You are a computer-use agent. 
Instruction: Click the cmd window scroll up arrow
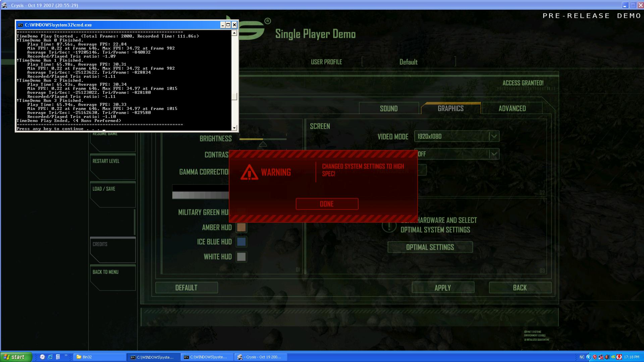pyautogui.click(x=234, y=33)
